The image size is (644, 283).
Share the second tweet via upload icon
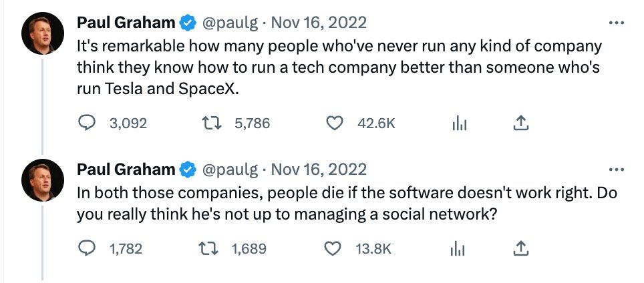pyautogui.click(x=521, y=248)
